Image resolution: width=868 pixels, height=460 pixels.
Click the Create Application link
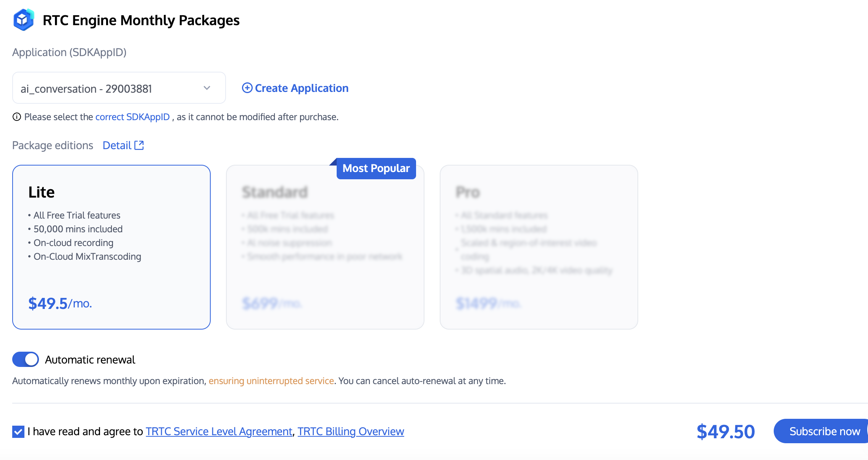pyautogui.click(x=301, y=88)
